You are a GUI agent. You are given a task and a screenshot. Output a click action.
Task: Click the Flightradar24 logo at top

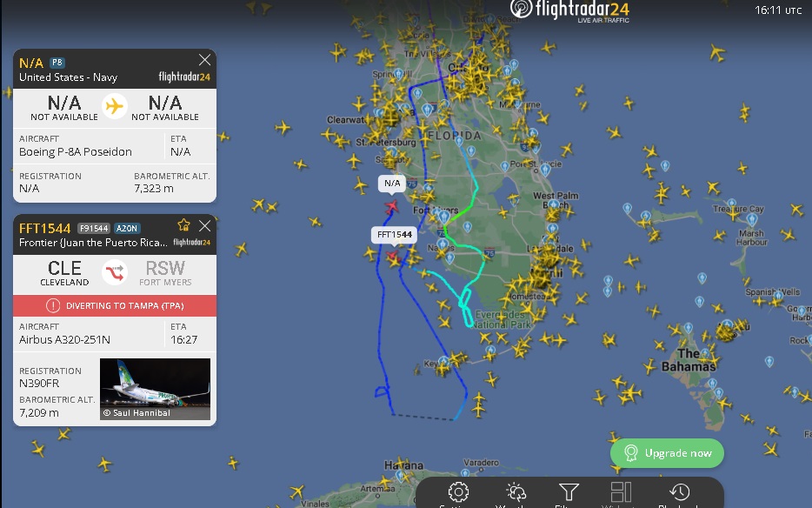pos(569,11)
